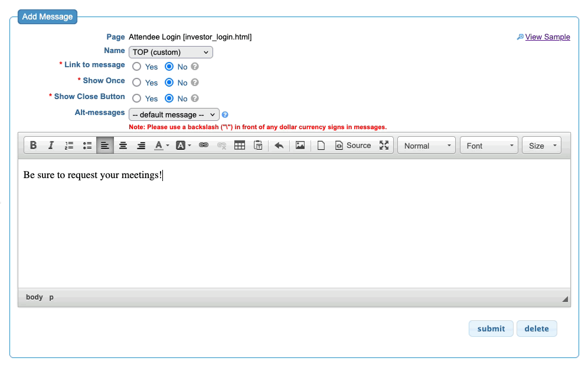Open the Size dropdown

[541, 146]
